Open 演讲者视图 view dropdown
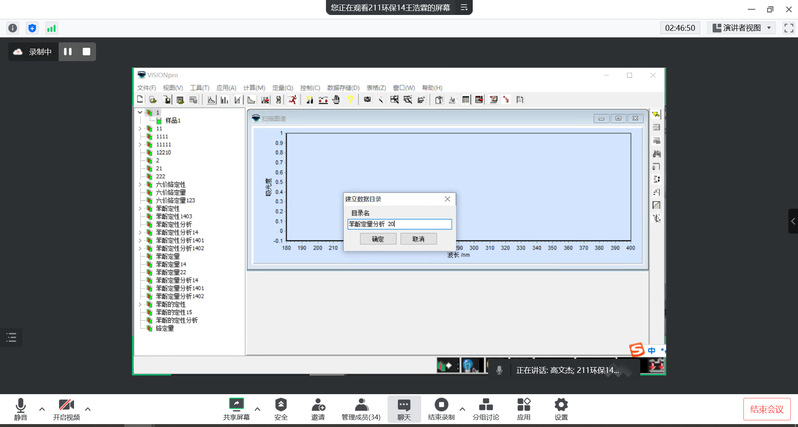This screenshot has width=798, height=427. [746, 28]
